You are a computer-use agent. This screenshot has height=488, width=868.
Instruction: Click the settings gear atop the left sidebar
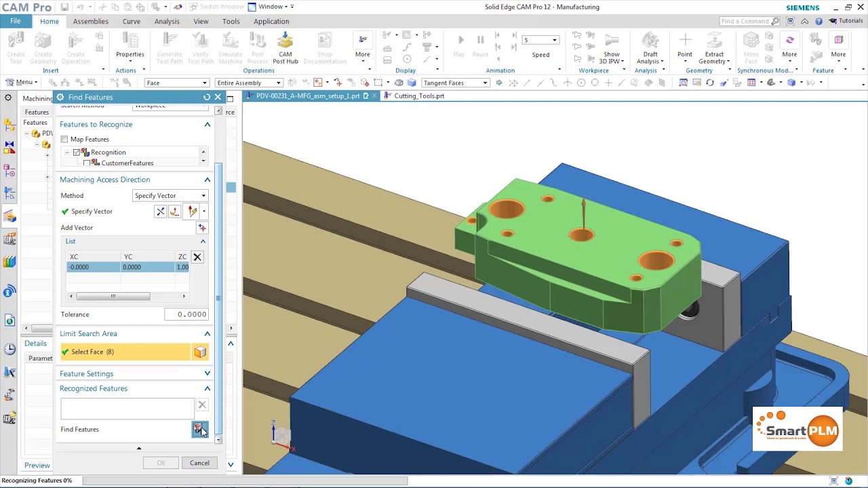click(8, 98)
